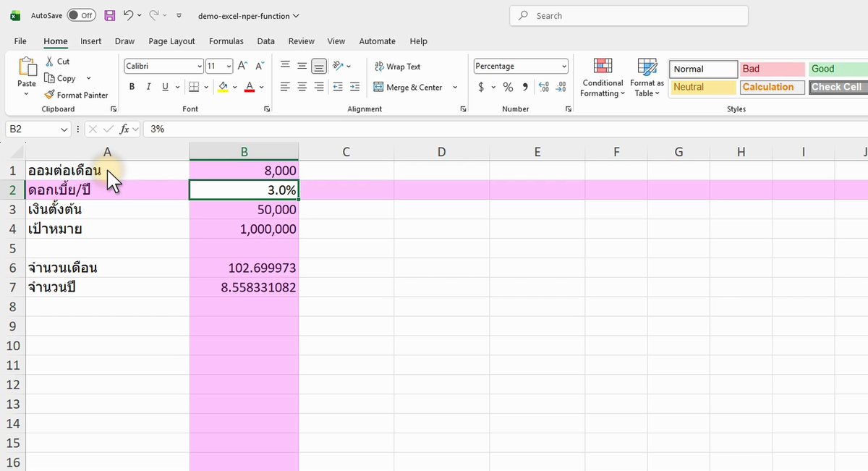Image resolution: width=868 pixels, height=471 pixels.
Task: Expand the Paste options arrow
Action: tap(27, 94)
